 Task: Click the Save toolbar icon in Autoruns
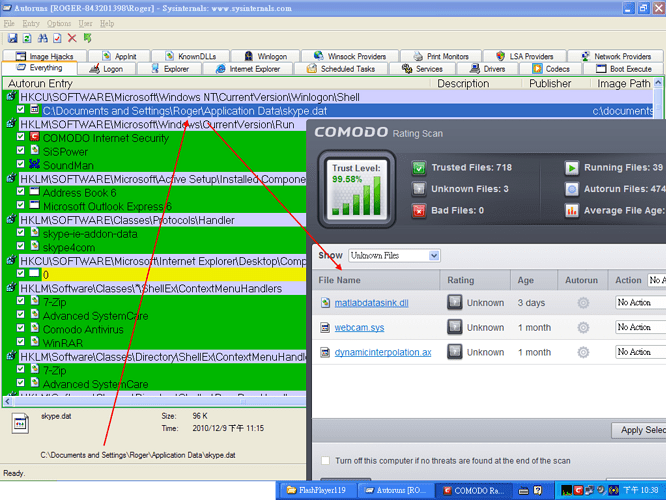click(x=12, y=38)
